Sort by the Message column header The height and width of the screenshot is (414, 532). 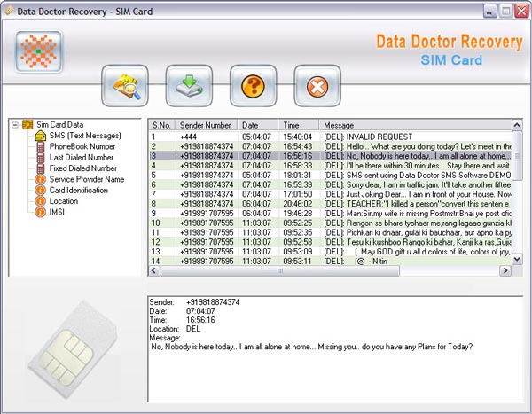click(415, 125)
